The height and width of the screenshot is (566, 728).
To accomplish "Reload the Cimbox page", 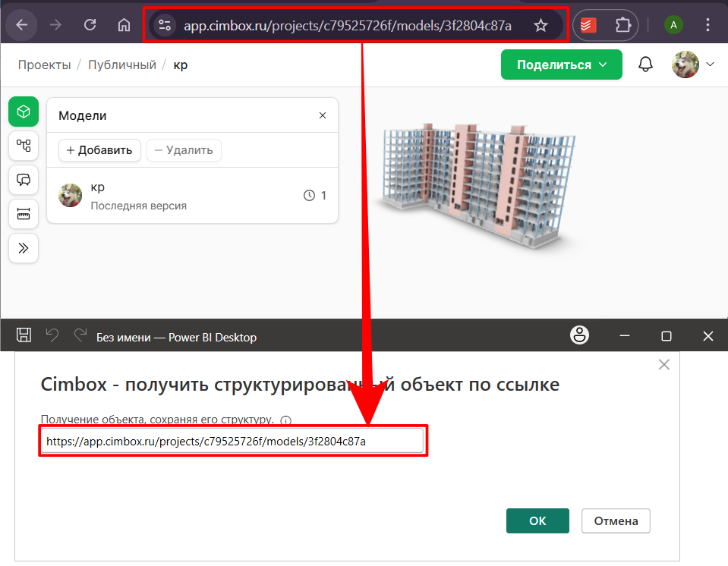I will [x=90, y=25].
